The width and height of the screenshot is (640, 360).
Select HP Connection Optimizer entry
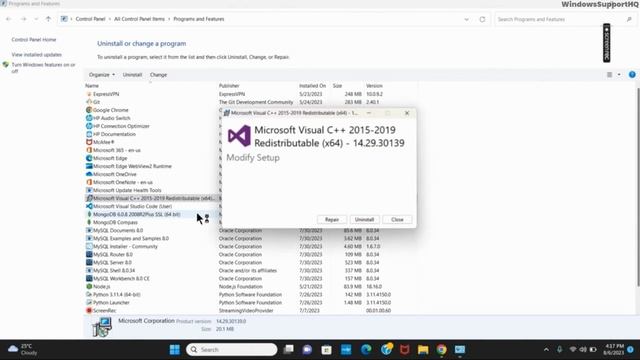click(x=121, y=126)
